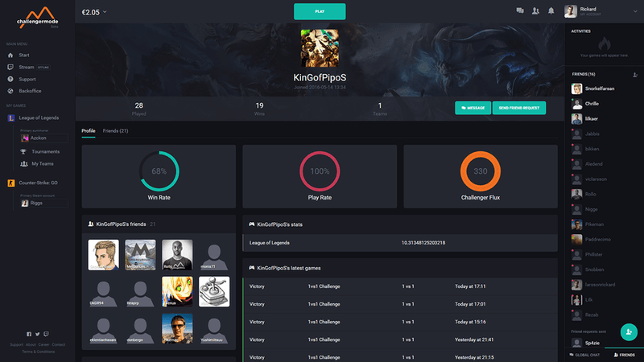Open Sp4zie under friend requests sent
The image size is (644, 362).
(593, 343)
